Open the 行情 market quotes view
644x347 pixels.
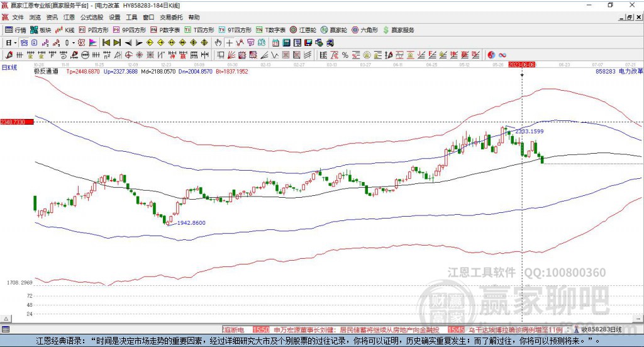(x=15, y=30)
